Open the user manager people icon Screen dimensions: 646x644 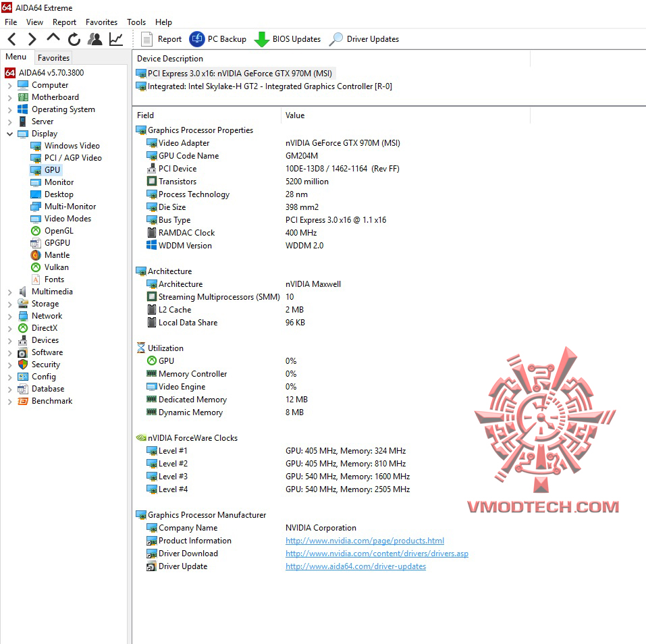95,39
